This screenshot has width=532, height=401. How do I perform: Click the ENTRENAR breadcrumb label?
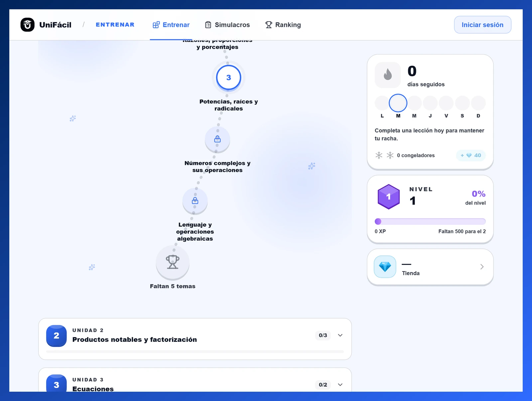pos(115,25)
